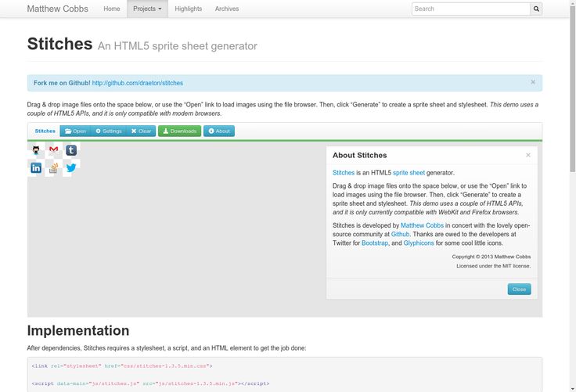Image resolution: width=576 pixels, height=392 pixels.
Task: Focus the Search input field
Action: coord(471,9)
